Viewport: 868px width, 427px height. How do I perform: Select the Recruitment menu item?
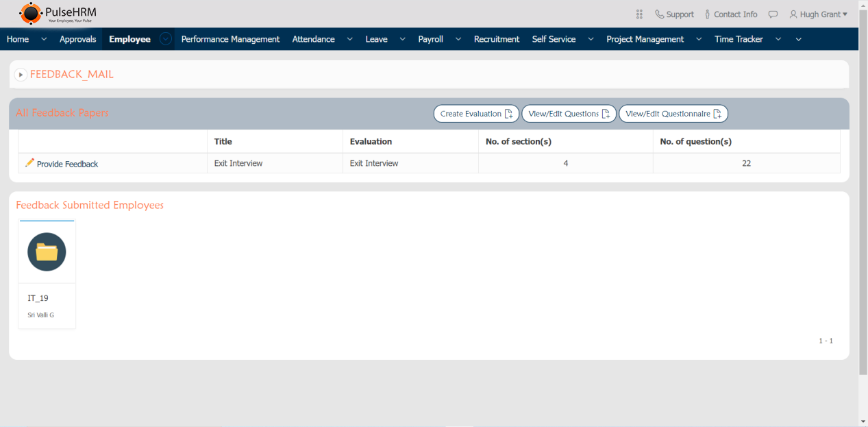coord(496,39)
